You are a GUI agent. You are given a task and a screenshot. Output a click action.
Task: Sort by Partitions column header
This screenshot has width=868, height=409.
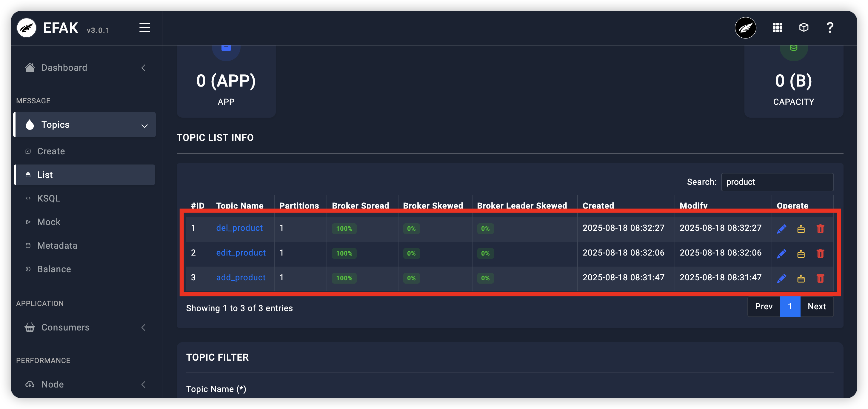[299, 205]
